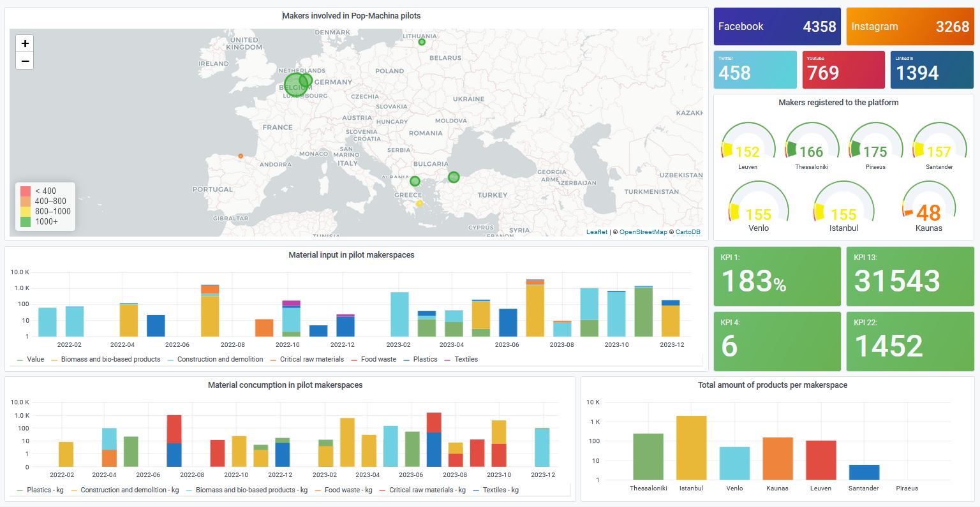Click the Santander gauge showing 157
The image size is (980, 507).
[x=939, y=147]
